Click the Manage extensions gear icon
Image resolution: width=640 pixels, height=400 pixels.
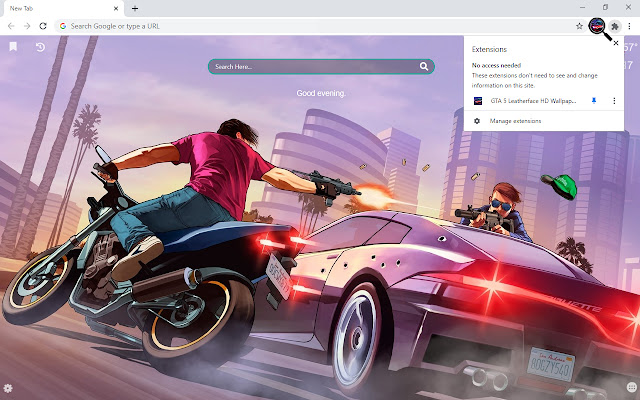(x=477, y=121)
